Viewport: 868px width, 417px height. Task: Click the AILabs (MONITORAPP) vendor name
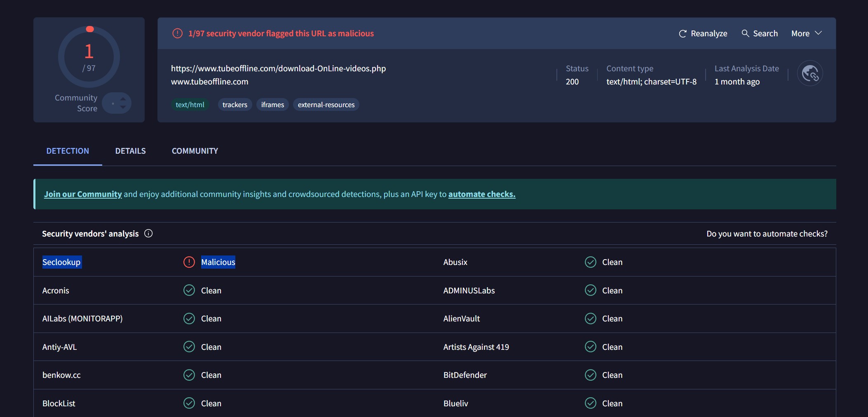82,319
